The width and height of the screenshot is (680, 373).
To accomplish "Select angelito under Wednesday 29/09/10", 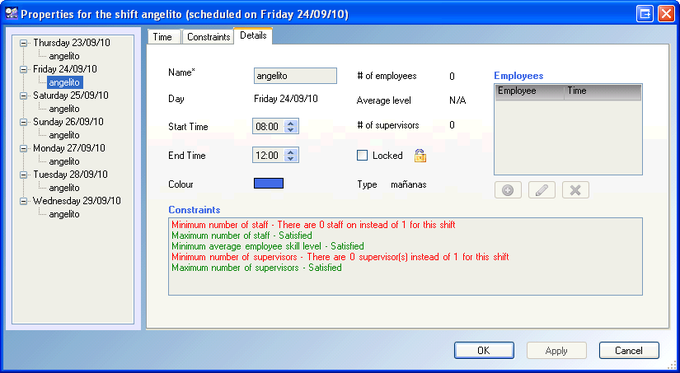I will pos(64,214).
